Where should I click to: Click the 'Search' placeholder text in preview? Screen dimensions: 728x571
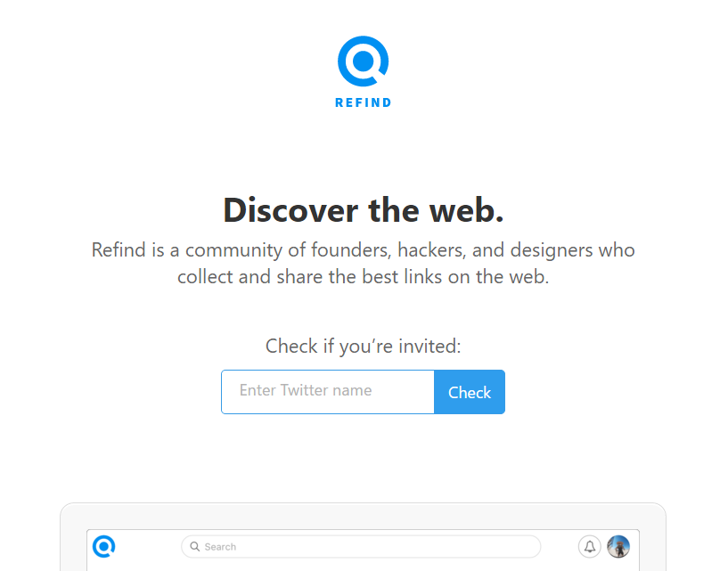click(x=220, y=547)
